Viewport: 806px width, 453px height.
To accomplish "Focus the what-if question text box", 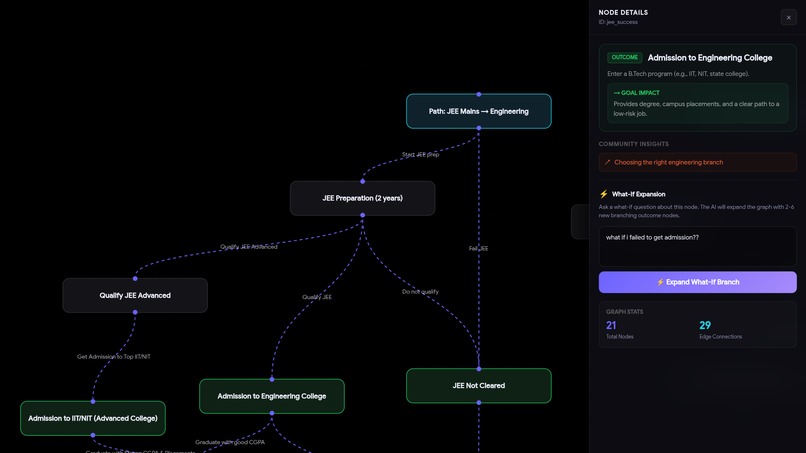I will pos(698,246).
